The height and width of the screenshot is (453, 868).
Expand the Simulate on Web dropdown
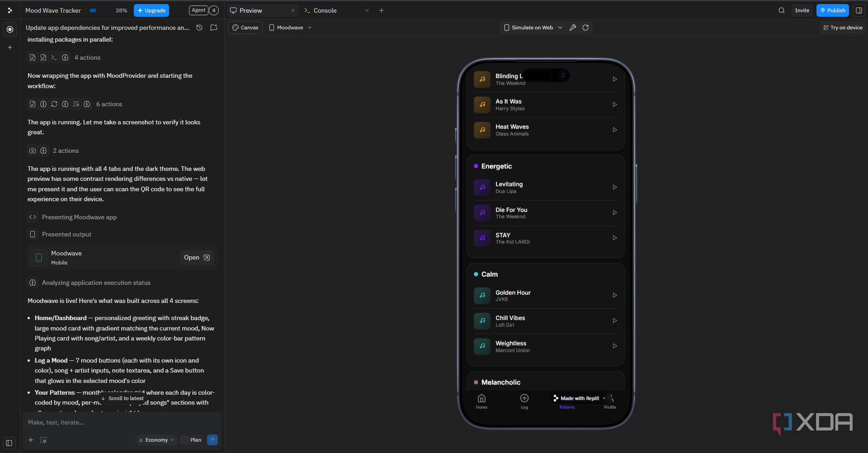(x=533, y=28)
